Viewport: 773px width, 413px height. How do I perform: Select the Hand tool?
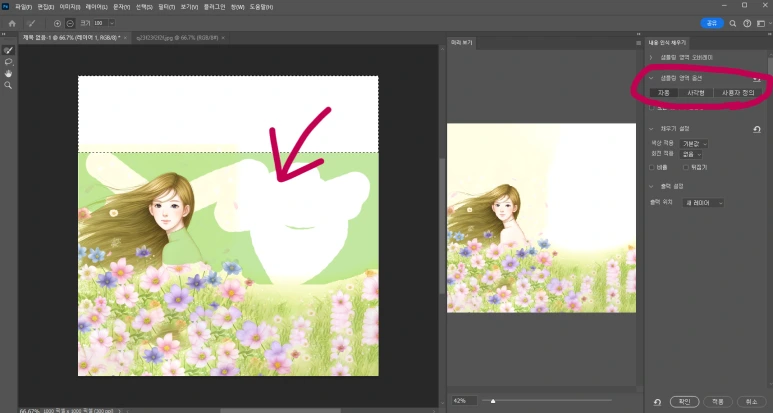tap(8, 74)
